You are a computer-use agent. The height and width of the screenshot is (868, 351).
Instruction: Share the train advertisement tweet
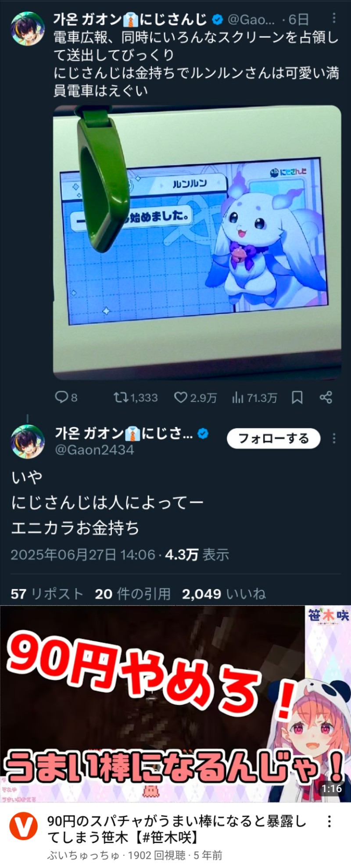tap(326, 397)
